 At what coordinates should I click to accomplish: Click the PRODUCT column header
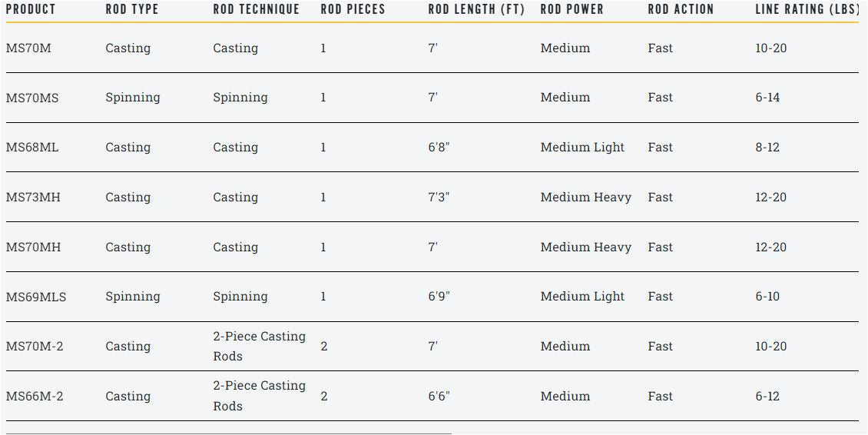pos(31,9)
